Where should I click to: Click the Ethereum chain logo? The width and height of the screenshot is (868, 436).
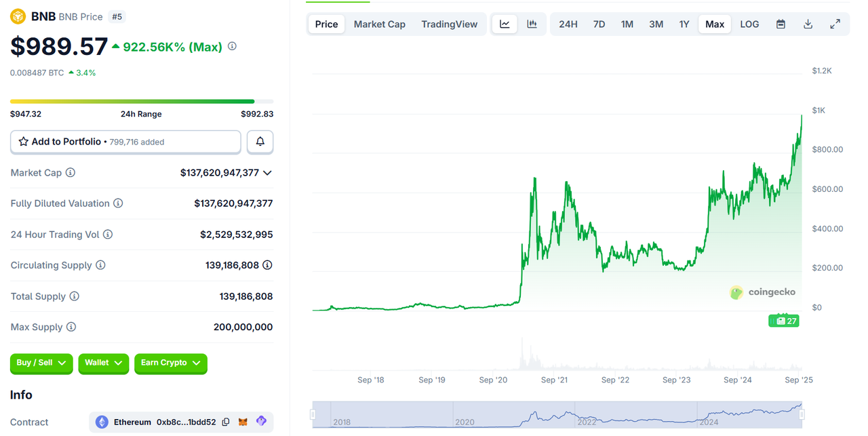102,422
